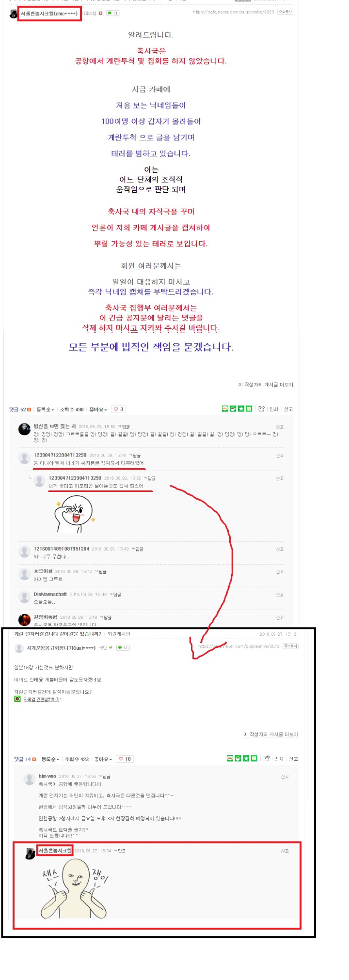The width and height of the screenshot is (349, 980).
Task: Click 답글 reply on DieMannschaft's comment
Action: tap(115, 594)
